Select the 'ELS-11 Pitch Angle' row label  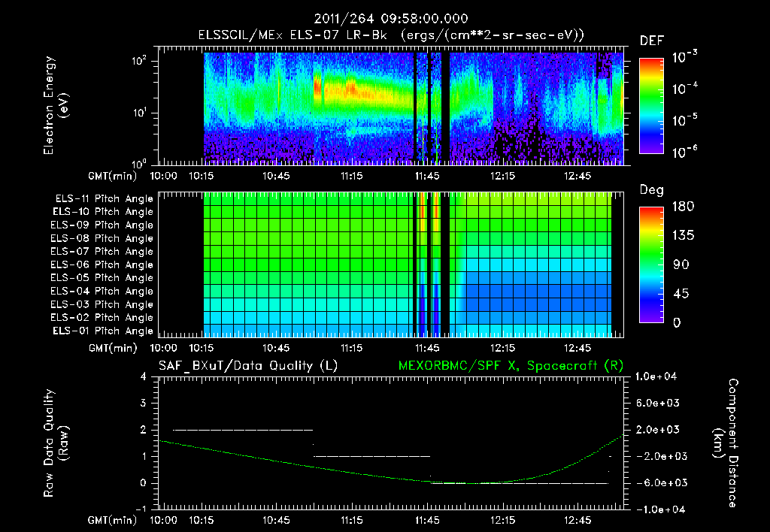104,199
